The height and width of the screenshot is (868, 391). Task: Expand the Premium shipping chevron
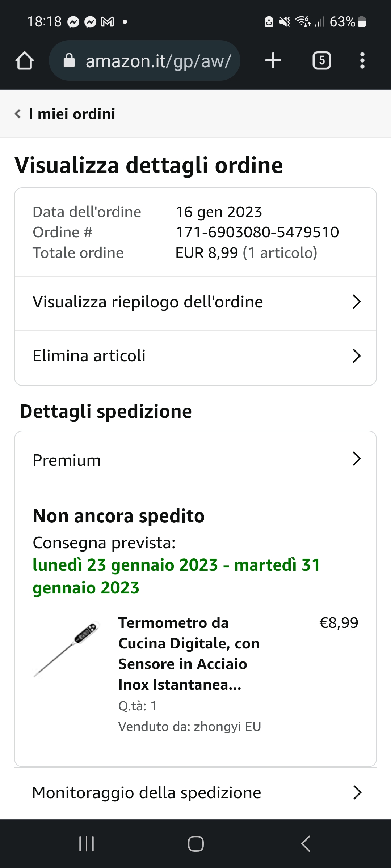click(x=357, y=459)
